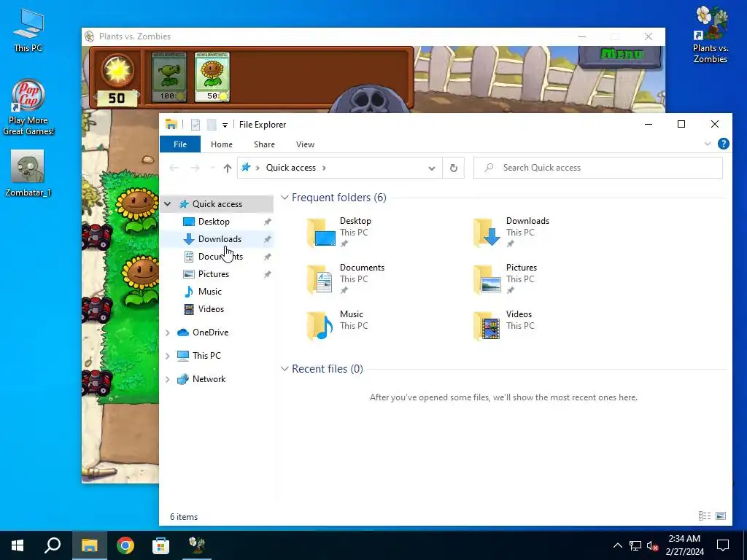This screenshot has height=560, width=747.
Task: Switch to Plants vs. Zombies taskbar icon
Action: pos(197,545)
